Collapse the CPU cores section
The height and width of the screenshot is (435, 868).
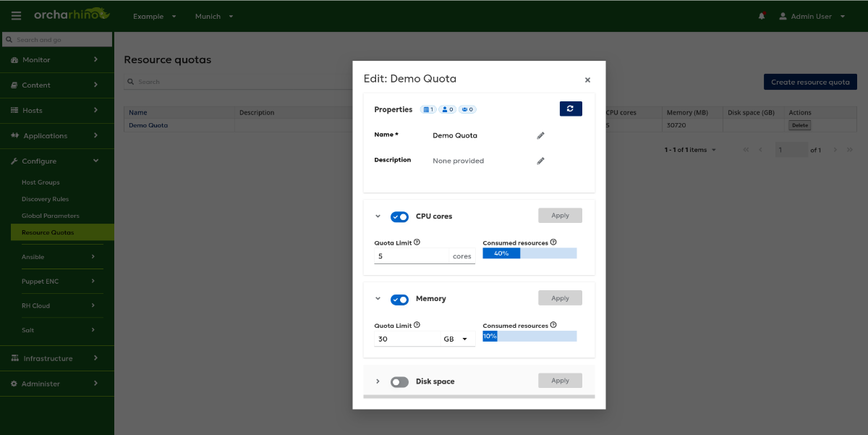[378, 216]
